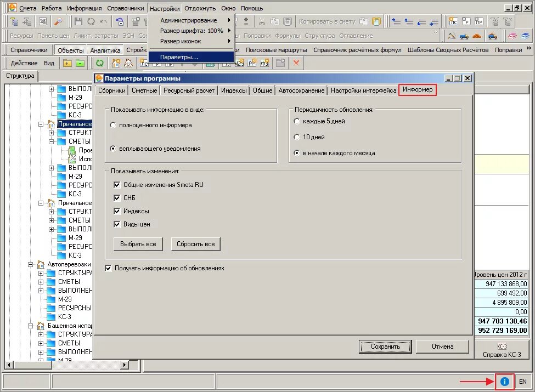This screenshot has height=392, width=535.
Task: Switch to the Ресурсный расчет tab
Action: [189, 90]
